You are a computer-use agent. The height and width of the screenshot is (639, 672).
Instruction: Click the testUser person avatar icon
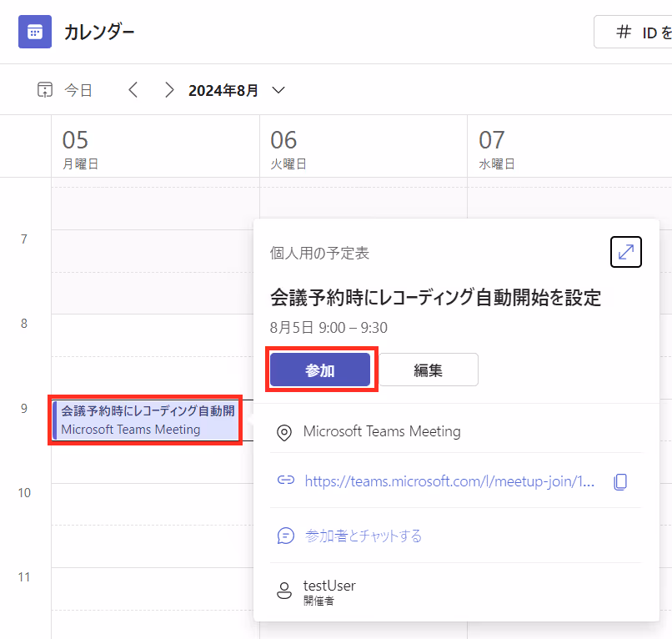click(284, 591)
